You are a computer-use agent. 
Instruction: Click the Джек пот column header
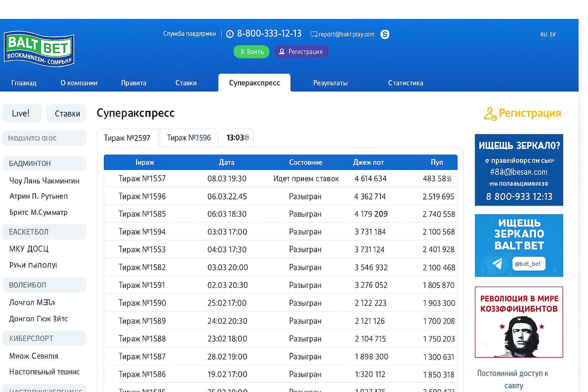[368, 162]
